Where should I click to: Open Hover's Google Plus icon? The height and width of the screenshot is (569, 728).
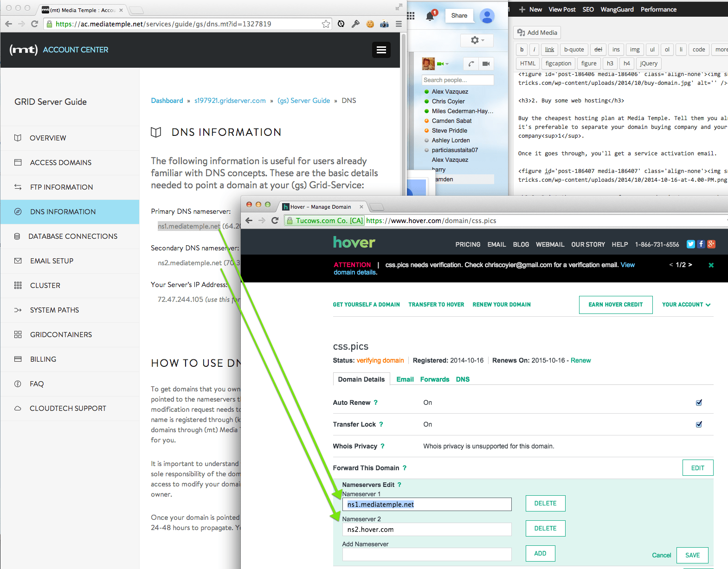[711, 244]
